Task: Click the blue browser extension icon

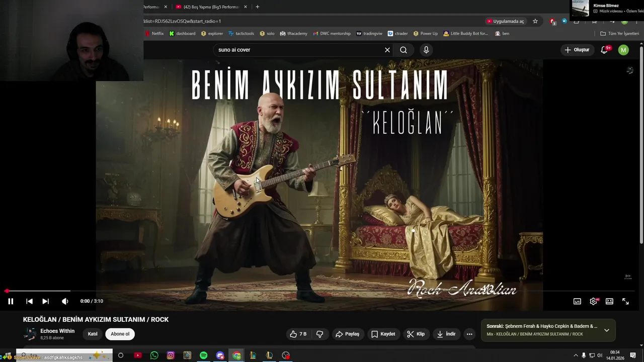Action: pos(565,21)
